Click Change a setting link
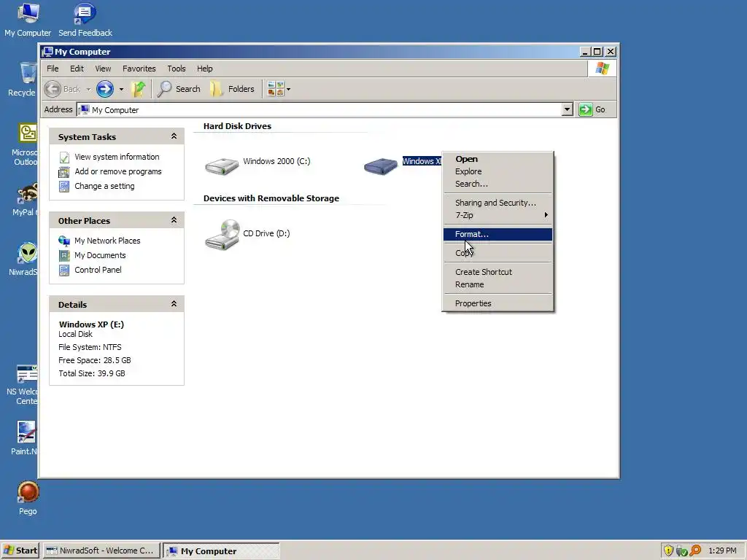This screenshot has width=747, height=560. coord(104,186)
